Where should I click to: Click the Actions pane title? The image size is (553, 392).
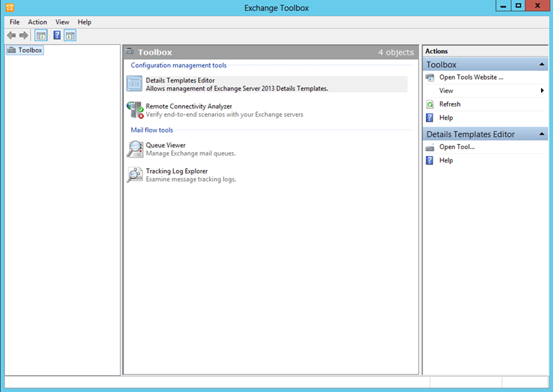click(x=436, y=51)
